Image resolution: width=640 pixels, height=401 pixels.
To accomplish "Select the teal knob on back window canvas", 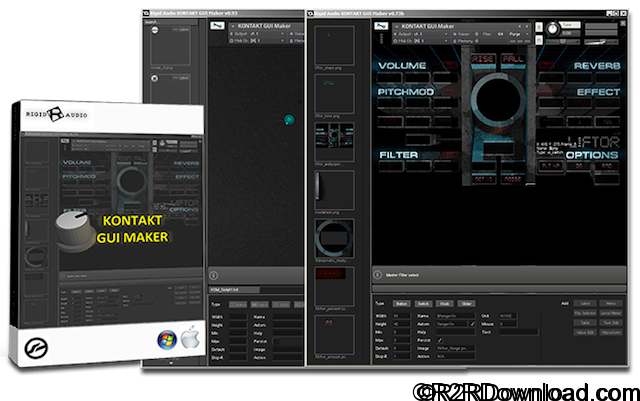I will 289,120.
